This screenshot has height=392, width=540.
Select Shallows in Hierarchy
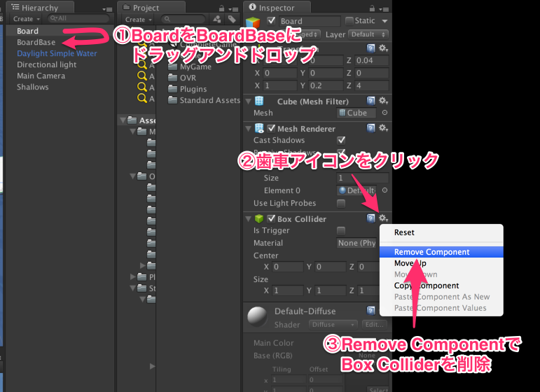(x=33, y=87)
